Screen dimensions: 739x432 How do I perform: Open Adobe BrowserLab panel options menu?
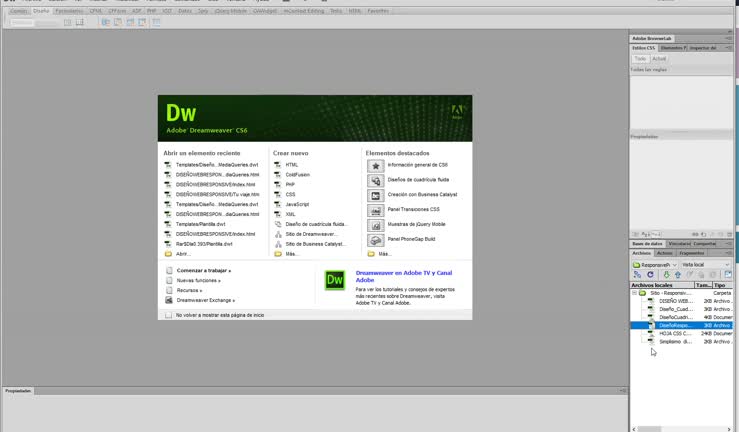[x=729, y=38]
